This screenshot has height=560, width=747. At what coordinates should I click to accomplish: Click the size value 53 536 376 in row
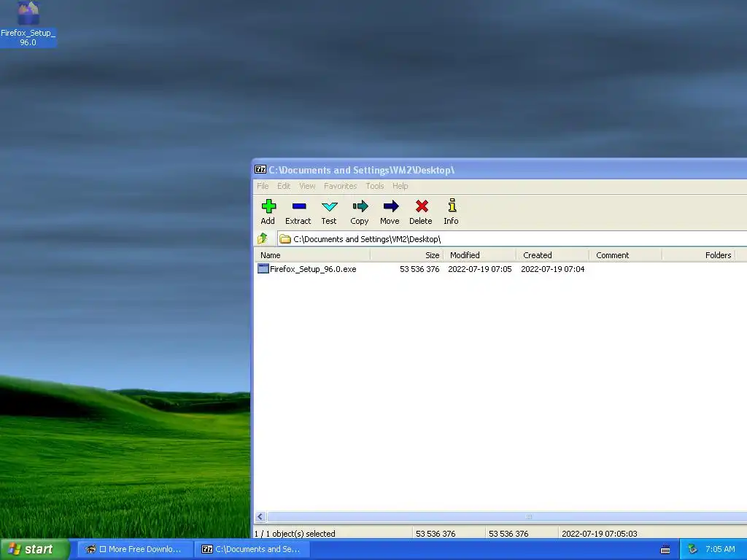[x=419, y=269]
